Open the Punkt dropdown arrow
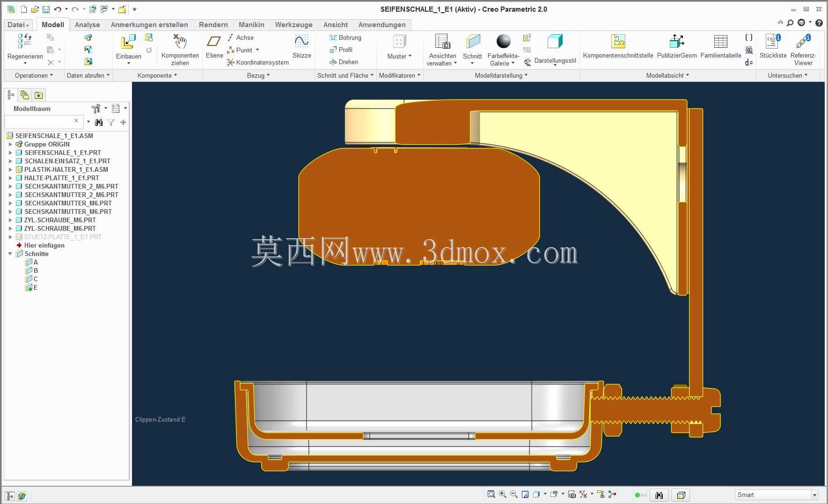Image resolution: width=828 pixels, height=504 pixels. pyautogui.click(x=257, y=50)
